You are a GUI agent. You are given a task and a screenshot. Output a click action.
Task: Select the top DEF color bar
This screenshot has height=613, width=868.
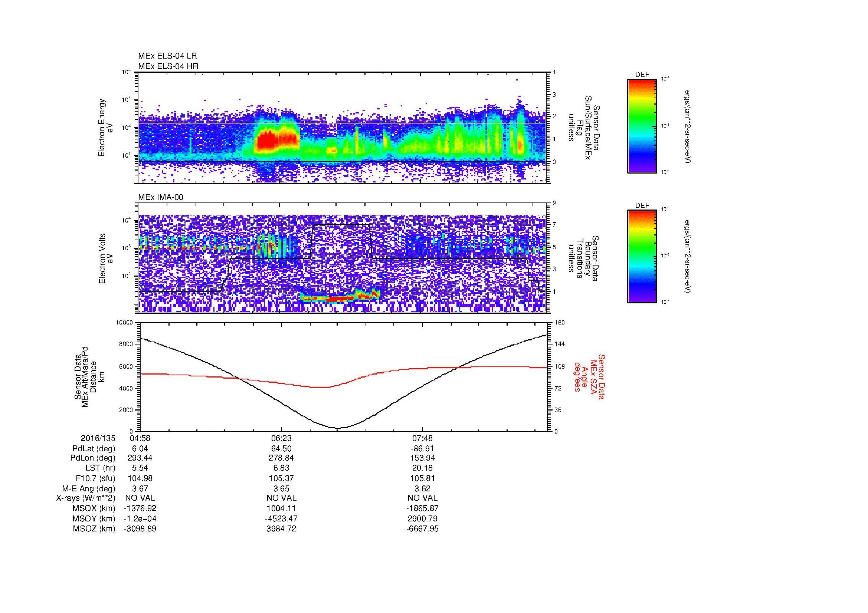tap(642, 126)
